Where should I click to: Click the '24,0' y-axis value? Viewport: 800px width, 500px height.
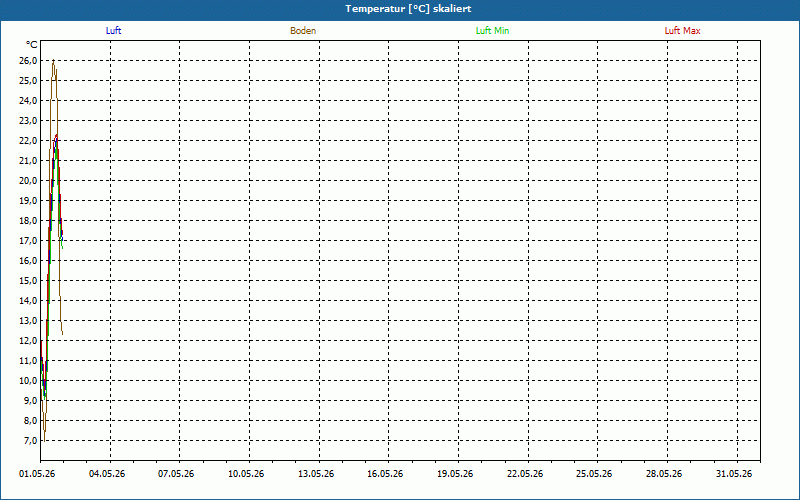[29, 101]
